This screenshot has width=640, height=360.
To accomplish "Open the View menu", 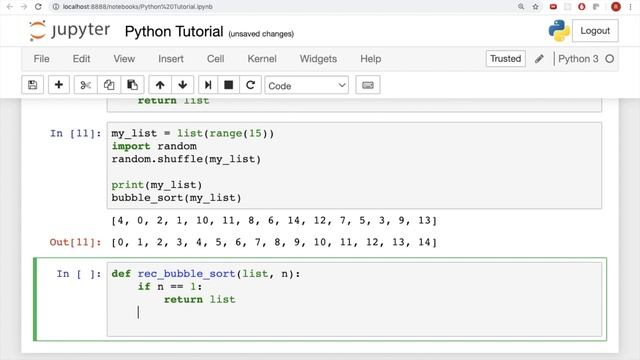I will pos(124,59).
